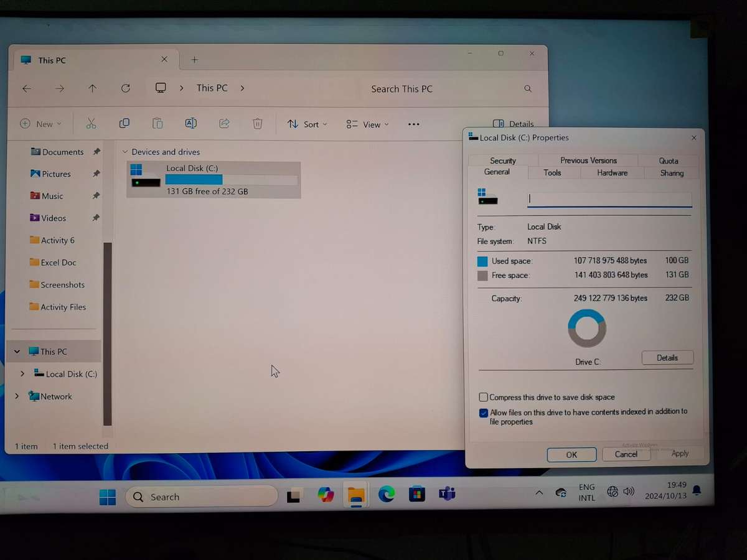Screen dimensions: 747x560
Task: Click OK in the Properties dialog
Action: coord(571,455)
